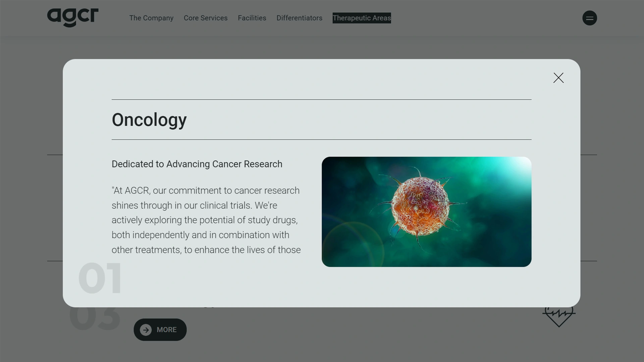Click the AGCR logo to go home
The width and height of the screenshot is (644, 362).
point(72,18)
